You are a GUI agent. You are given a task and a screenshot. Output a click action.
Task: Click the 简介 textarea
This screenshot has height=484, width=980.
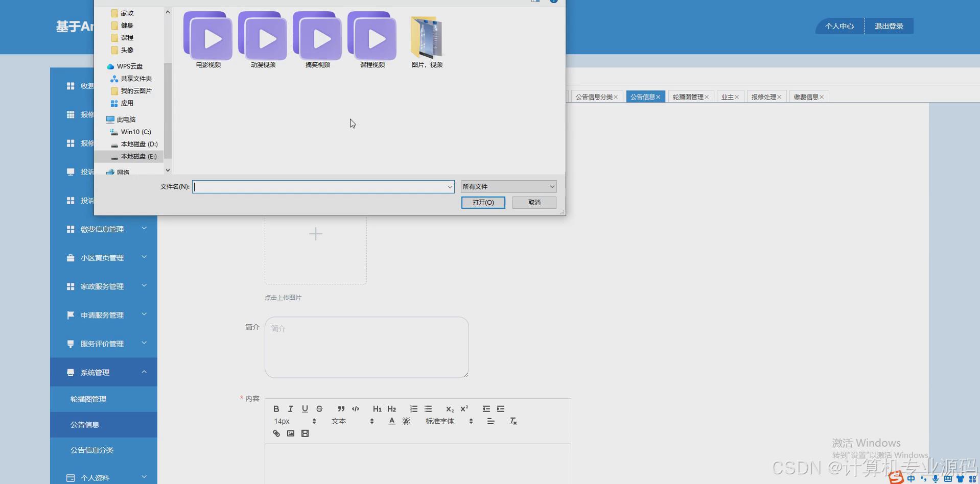(366, 347)
